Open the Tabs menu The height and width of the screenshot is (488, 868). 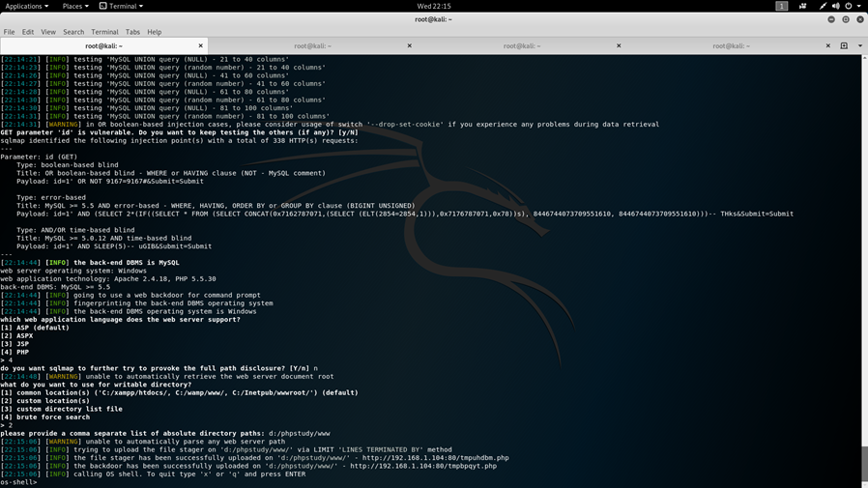[132, 32]
